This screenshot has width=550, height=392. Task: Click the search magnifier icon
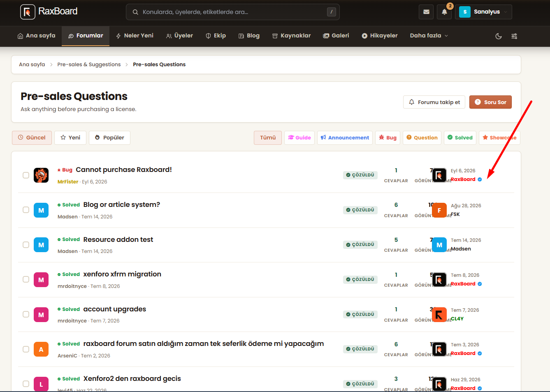pyautogui.click(x=135, y=12)
